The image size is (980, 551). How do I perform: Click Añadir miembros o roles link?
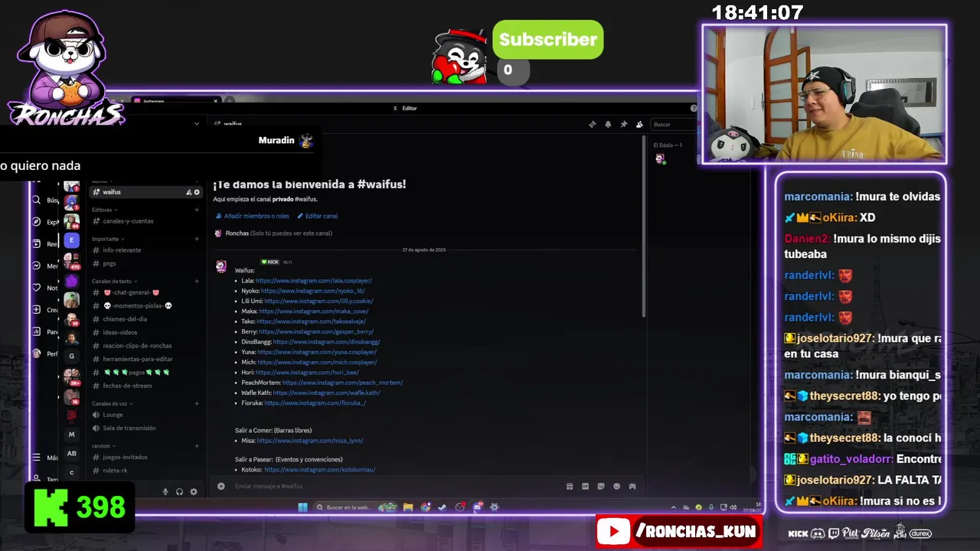[253, 216]
